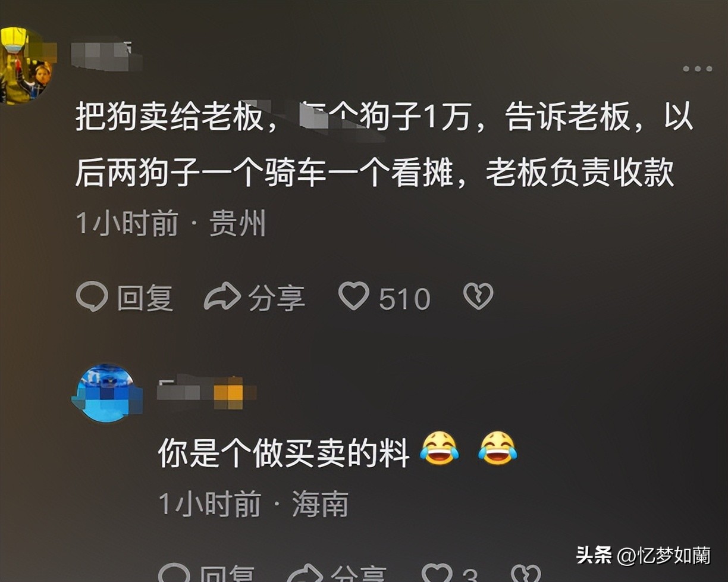Tap the 回复 label under the first comment
This screenshot has height=582, width=728.
pyautogui.click(x=145, y=298)
